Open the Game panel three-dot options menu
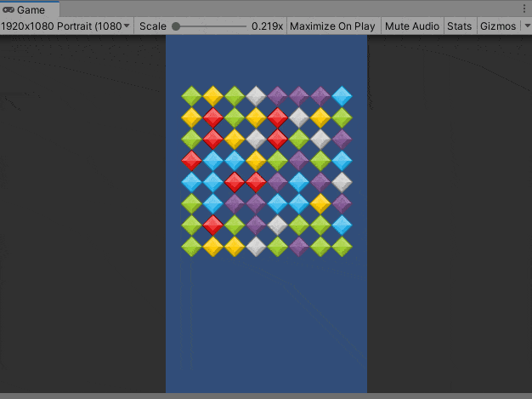Screen dimensions: 532x399 click(524, 8)
